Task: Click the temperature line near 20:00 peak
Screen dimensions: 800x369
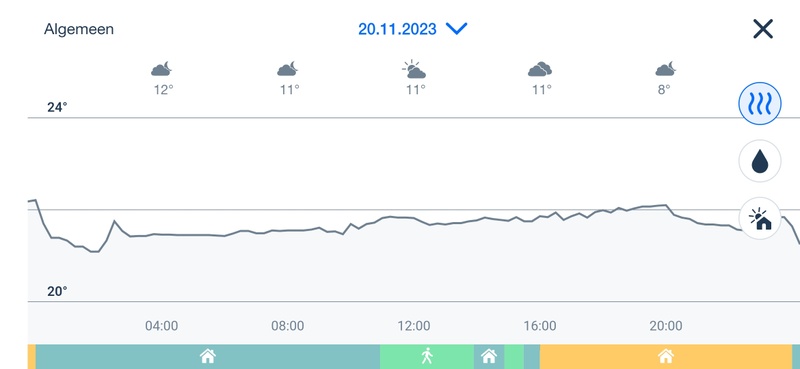Action: pyautogui.click(x=663, y=205)
